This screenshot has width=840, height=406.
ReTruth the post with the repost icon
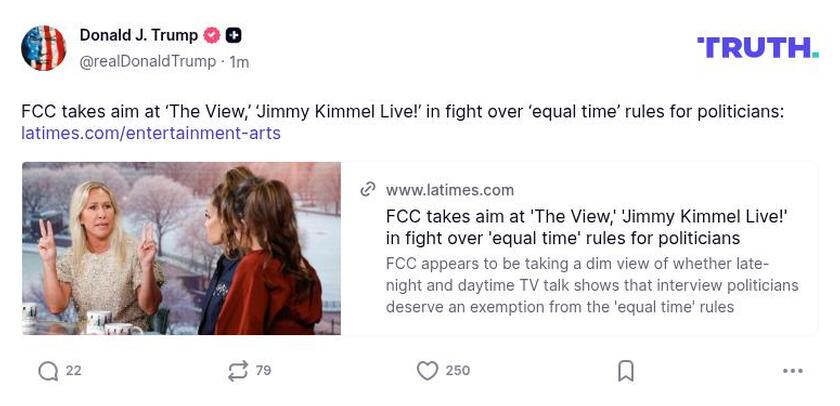click(x=237, y=371)
